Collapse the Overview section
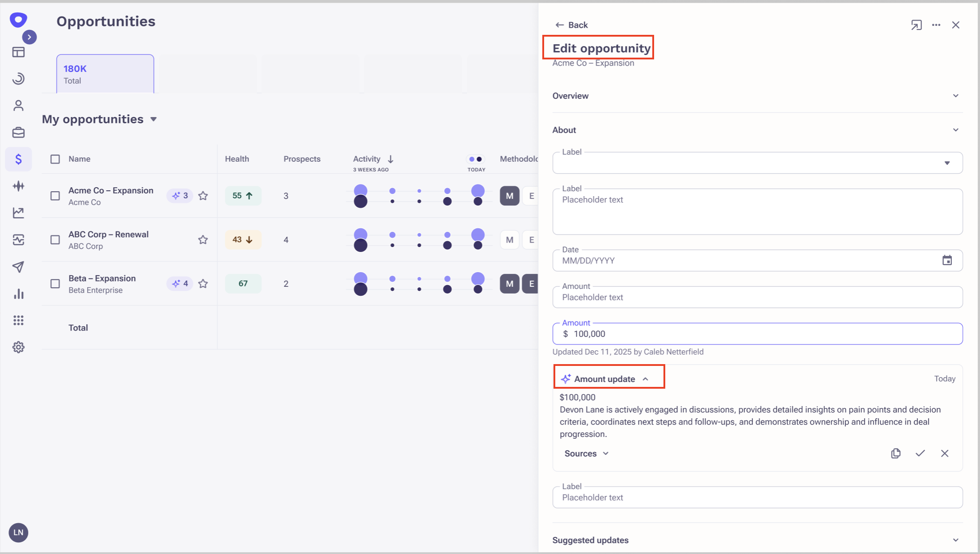The image size is (980, 554). [x=955, y=96]
